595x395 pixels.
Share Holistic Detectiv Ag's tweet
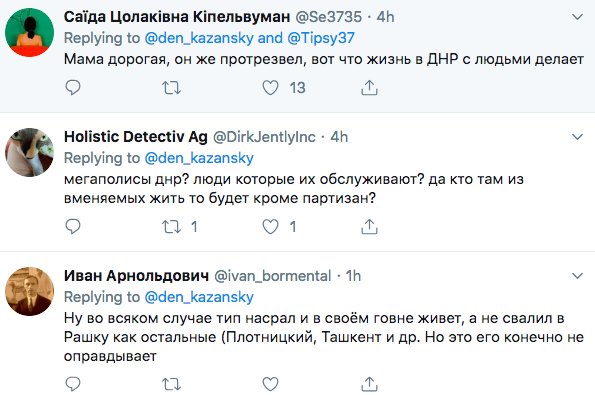coord(369,226)
